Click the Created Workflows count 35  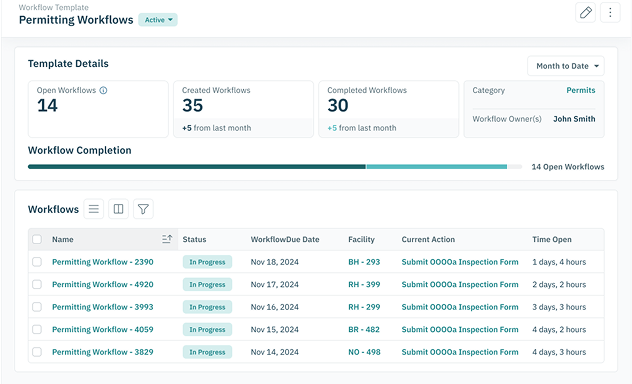[x=193, y=106]
